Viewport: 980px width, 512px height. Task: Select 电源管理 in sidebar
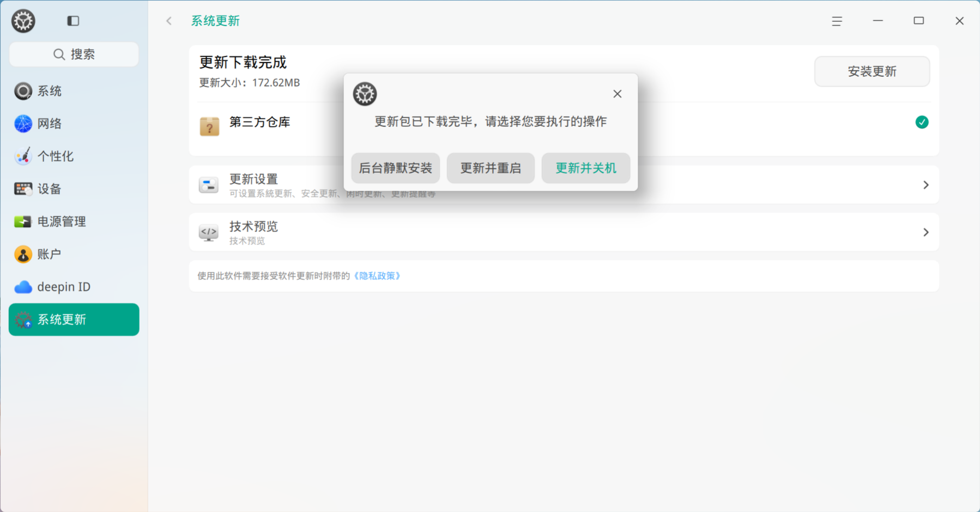point(74,222)
